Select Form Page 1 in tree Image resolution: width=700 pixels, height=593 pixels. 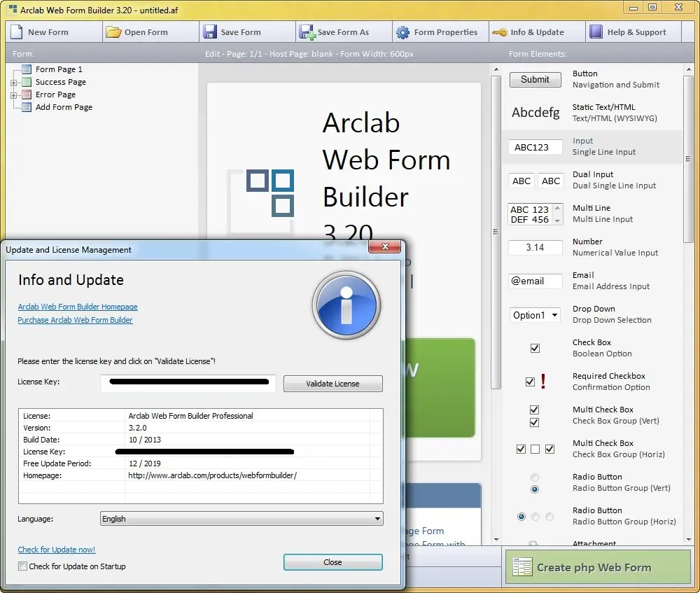click(x=59, y=69)
